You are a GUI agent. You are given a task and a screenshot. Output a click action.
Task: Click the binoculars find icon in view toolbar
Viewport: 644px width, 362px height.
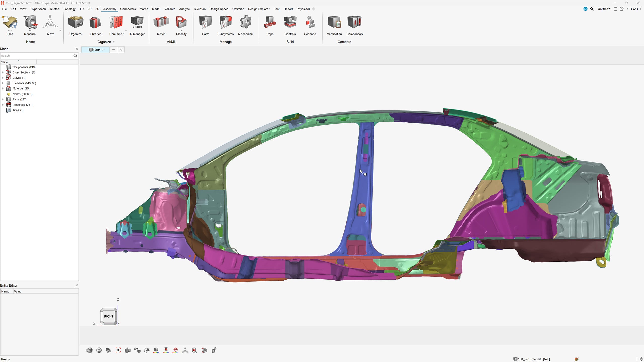[x=108, y=350]
